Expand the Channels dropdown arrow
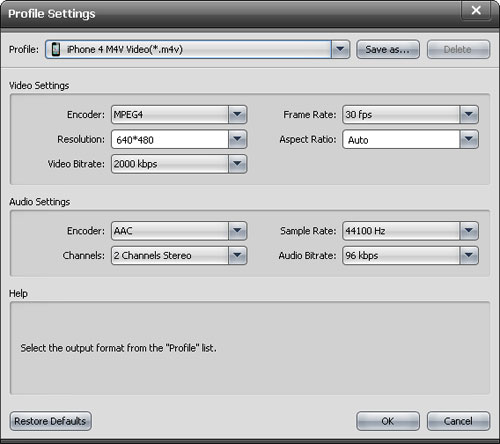Image resolution: width=500 pixels, height=444 pixels. (237, 255)
